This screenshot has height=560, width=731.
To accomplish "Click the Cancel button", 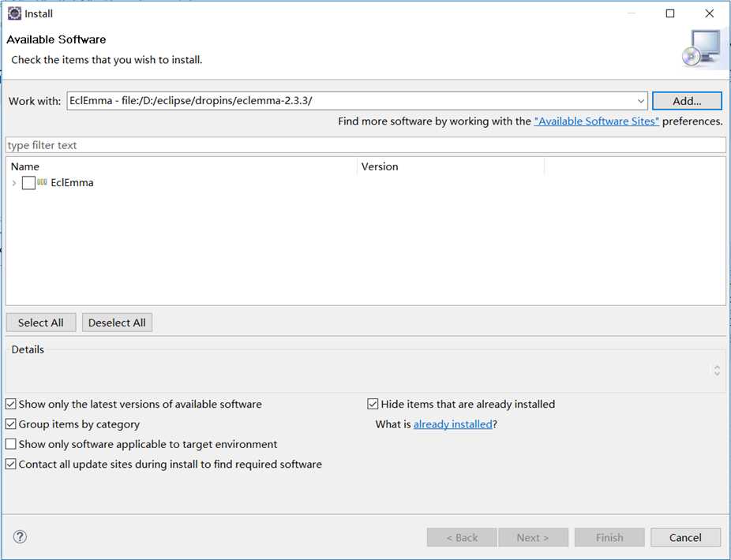I will pyautogui.click(x=685, y=538).
